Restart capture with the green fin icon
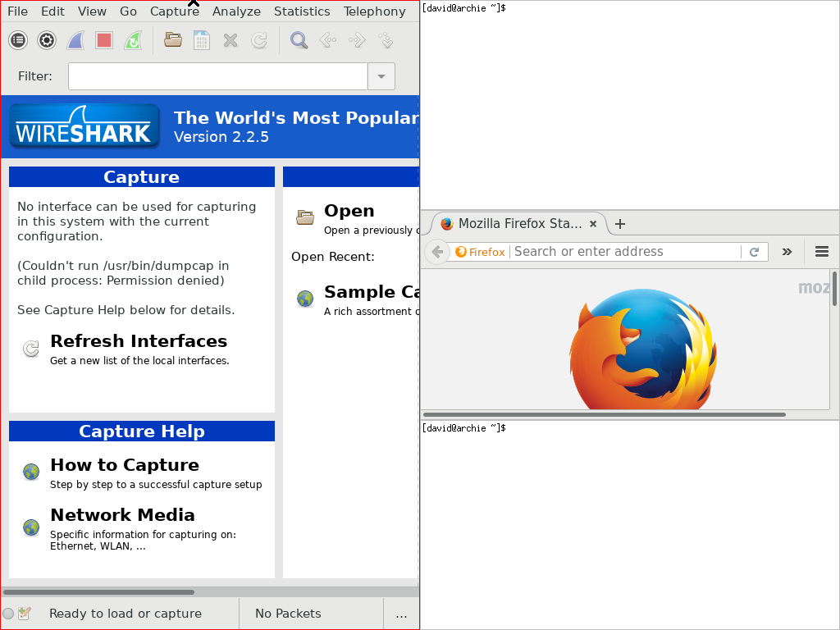The height and width of the screenshot is (630, 840). pyautogui.click(x=133, y=40)
